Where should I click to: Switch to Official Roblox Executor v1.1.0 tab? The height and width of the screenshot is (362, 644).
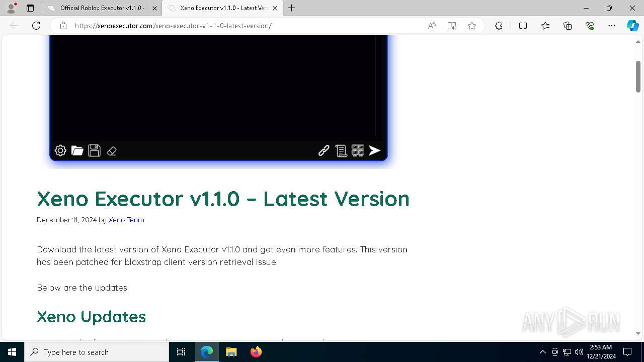pos(102,8)
